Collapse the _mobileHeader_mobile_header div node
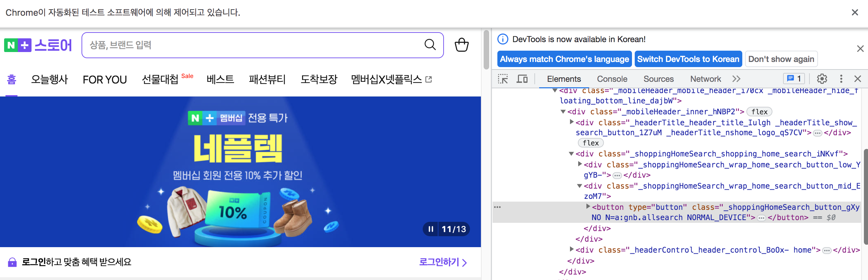Image resolution: width=868 pixels, height=280 pixels. [555, 91]
